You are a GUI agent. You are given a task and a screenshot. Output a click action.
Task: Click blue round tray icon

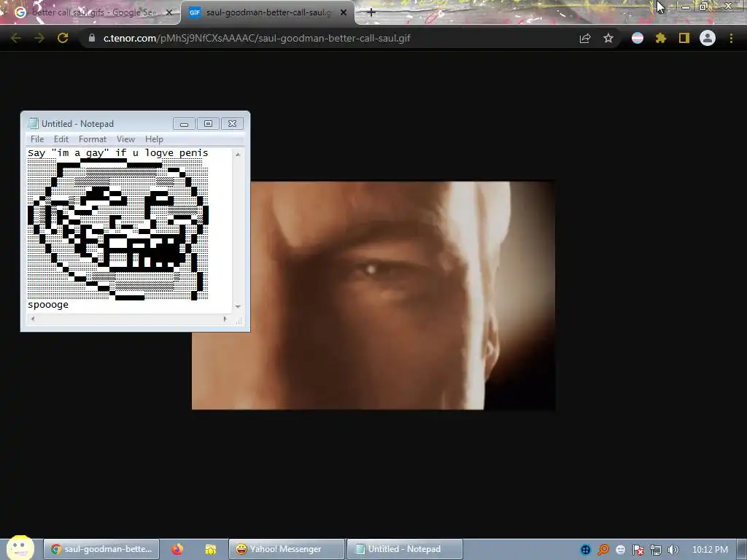[586, 550]
